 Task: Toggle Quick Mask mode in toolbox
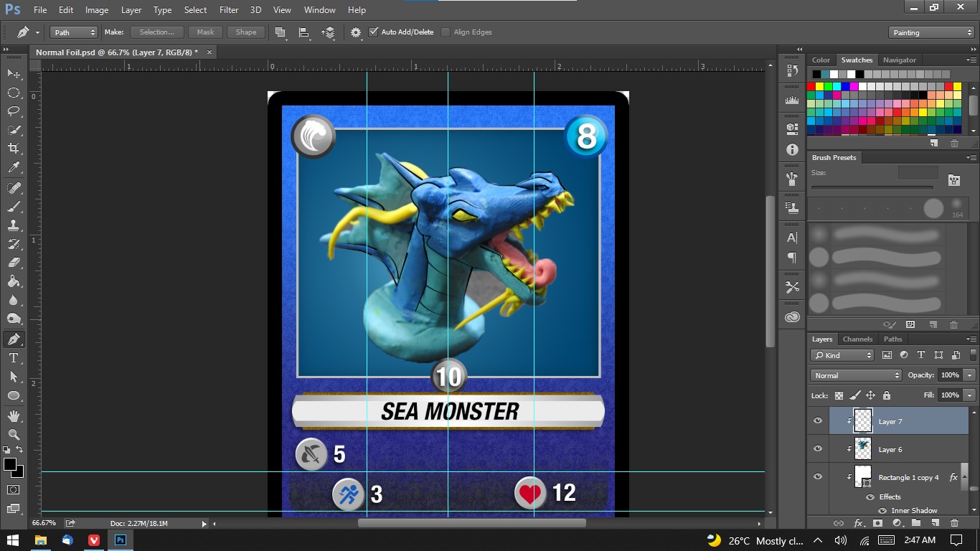pos(14,490)
